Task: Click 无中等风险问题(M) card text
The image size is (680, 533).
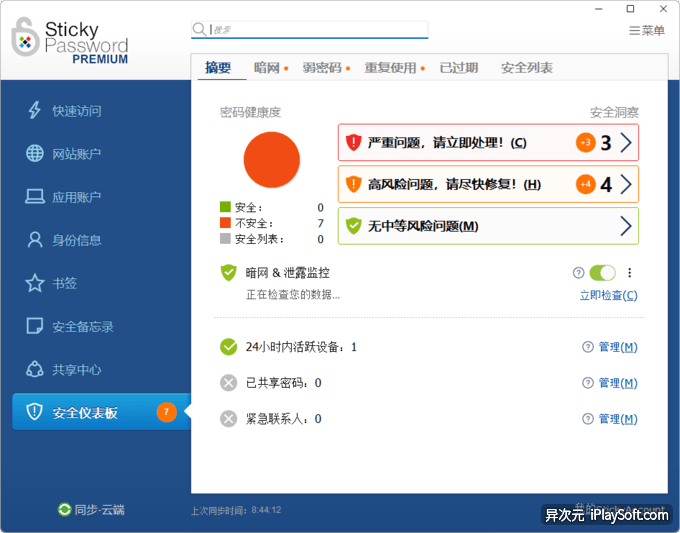Action: 423,226
